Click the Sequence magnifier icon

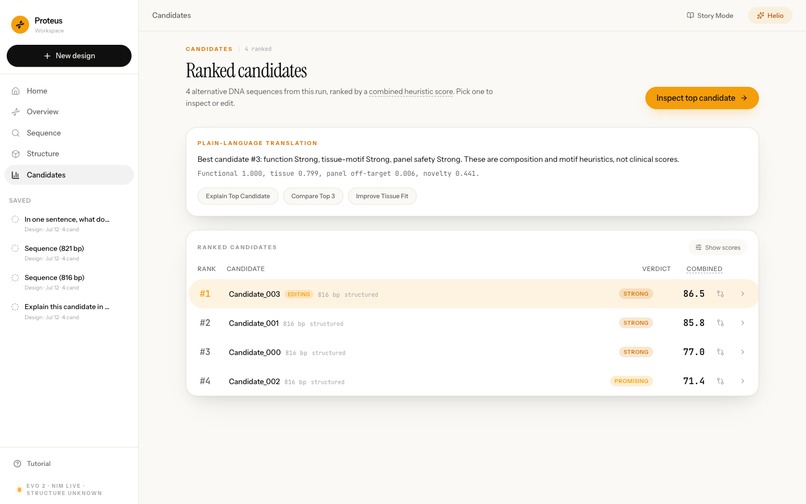tap(16, 133)
